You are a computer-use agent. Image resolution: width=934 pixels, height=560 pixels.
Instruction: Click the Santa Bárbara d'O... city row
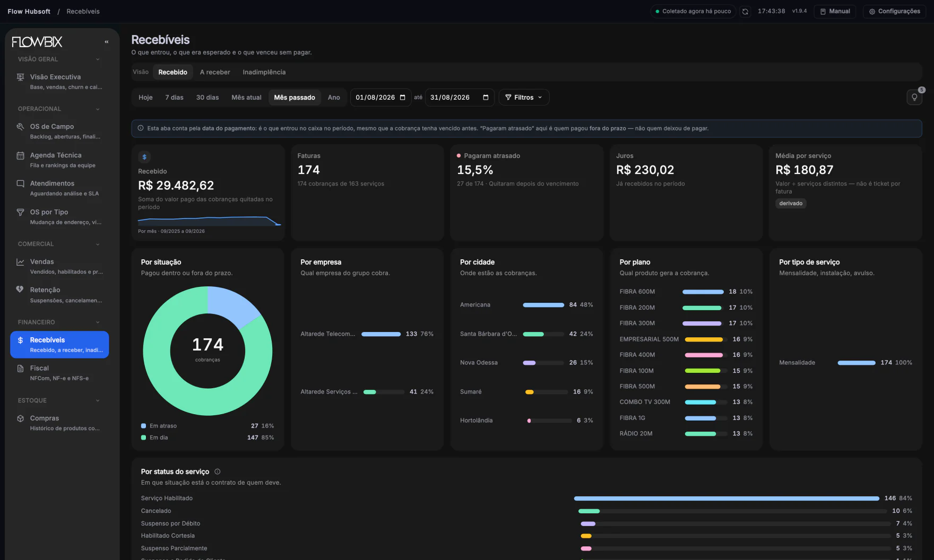tap(526, 334)
